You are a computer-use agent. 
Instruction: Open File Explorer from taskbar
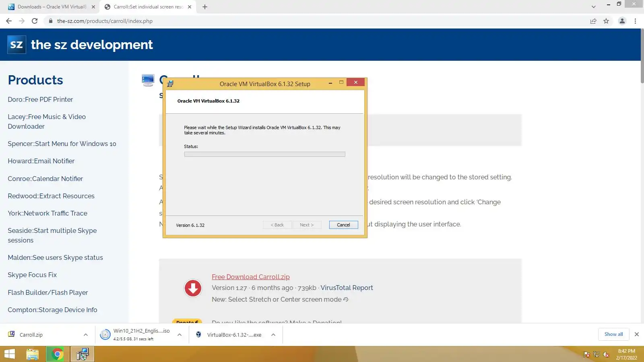[x=33, y=354]
